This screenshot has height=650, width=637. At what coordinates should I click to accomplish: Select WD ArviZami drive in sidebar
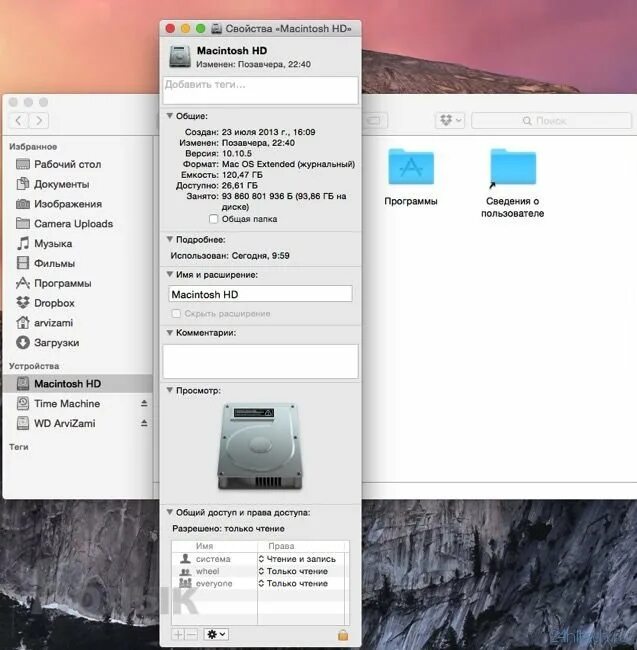56,423
